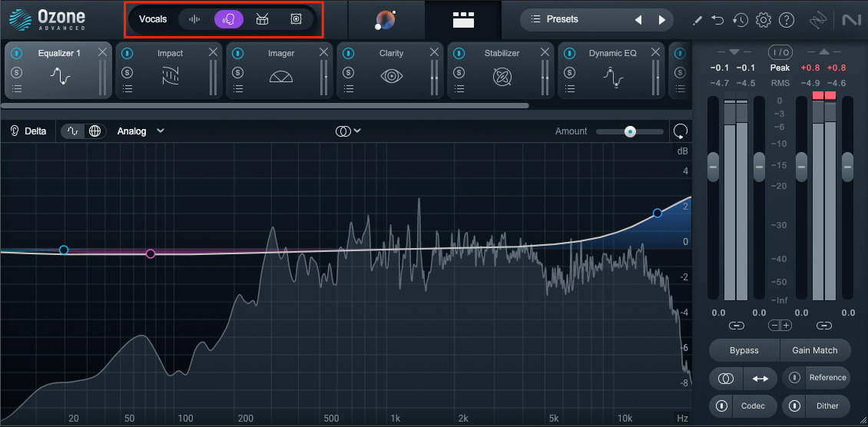The height and width of the screenshot is (427, 868).
Task: Select the Drums focus icon
Action: (263, 19)
